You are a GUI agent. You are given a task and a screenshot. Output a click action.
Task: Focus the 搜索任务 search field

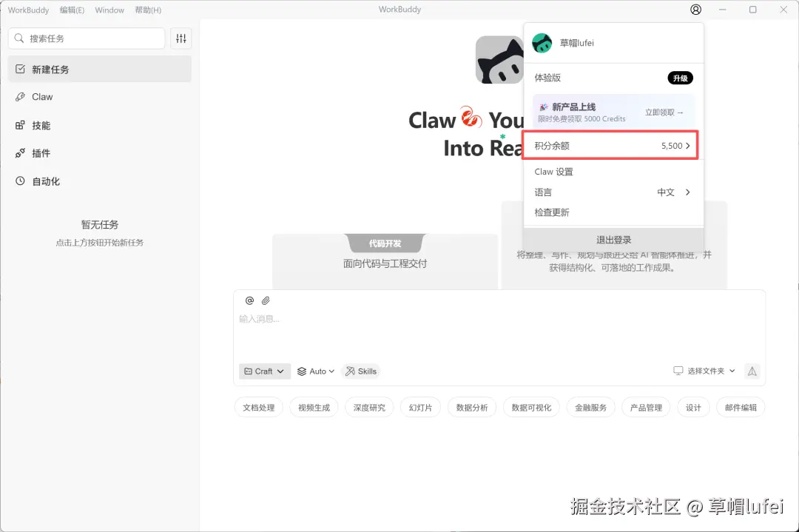click(x=87, y=38)
